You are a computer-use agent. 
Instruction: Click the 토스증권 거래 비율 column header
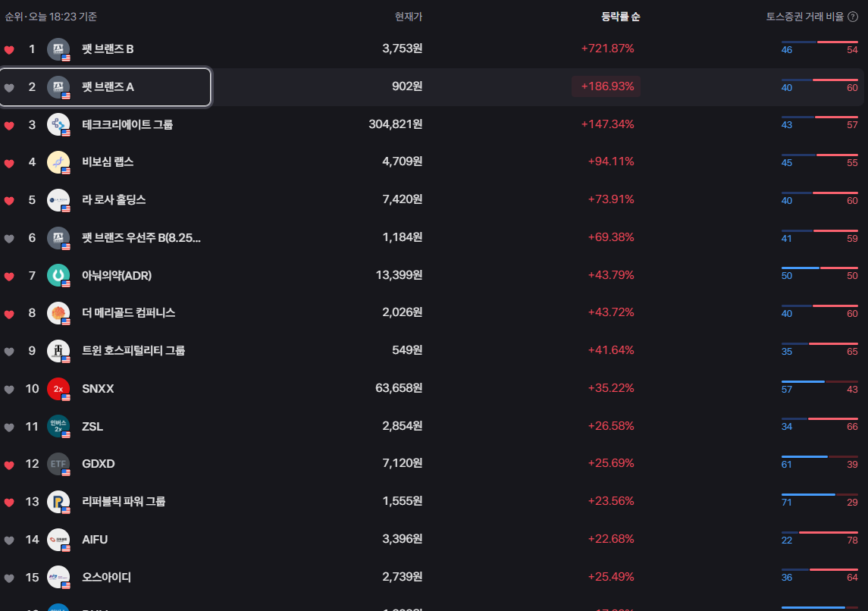click(805, 17)
